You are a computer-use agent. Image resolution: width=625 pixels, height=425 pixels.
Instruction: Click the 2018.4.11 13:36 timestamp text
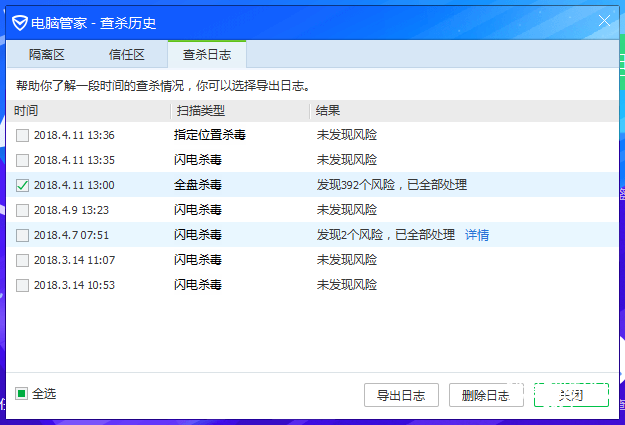click(74, 135)
